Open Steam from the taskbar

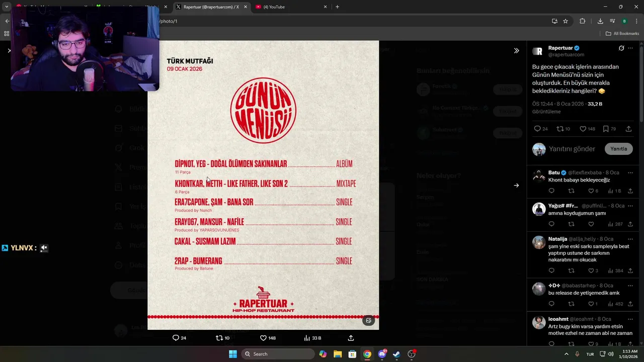396,354
